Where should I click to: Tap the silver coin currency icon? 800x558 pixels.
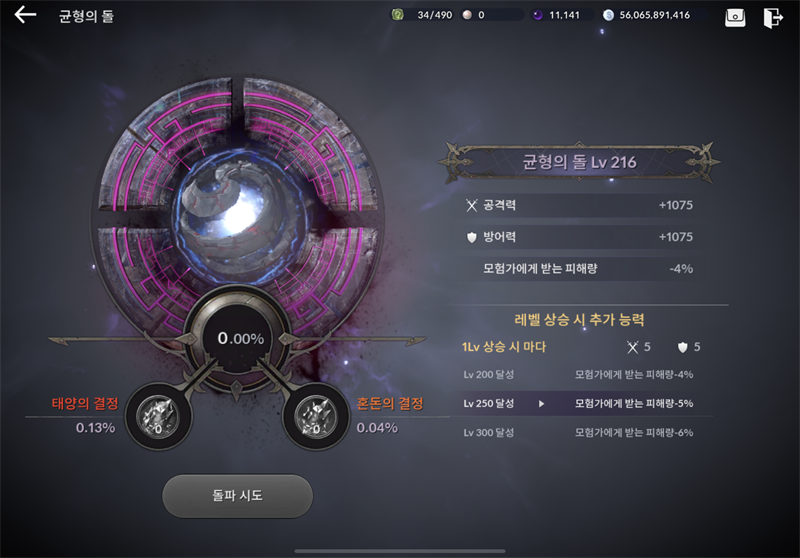pyautogui.click(x=608, y=15)
